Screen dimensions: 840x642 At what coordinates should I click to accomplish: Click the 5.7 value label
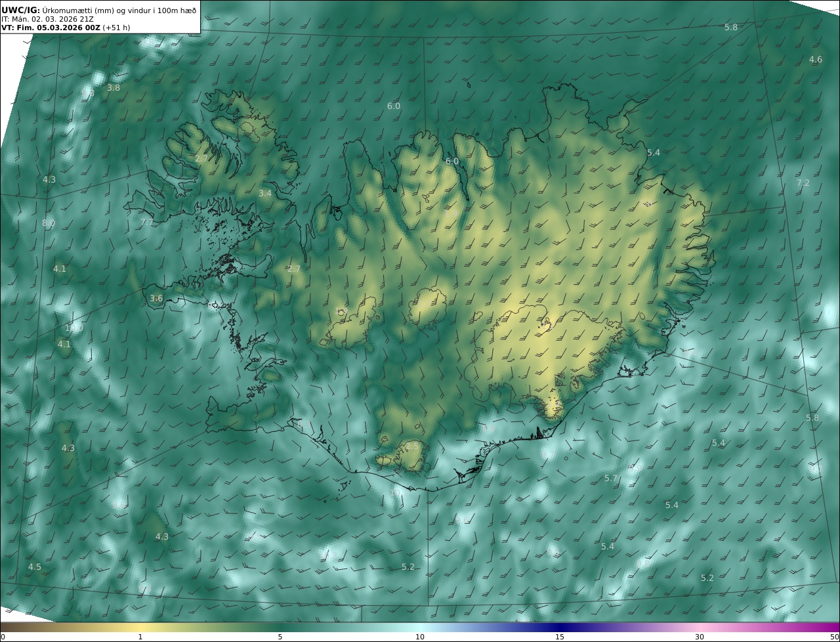point(611,479)
